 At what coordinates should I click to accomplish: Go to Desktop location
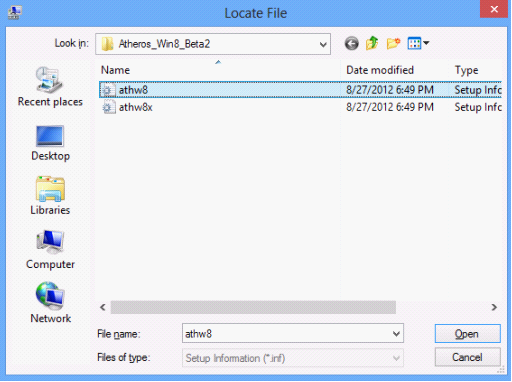coord(50,143)
